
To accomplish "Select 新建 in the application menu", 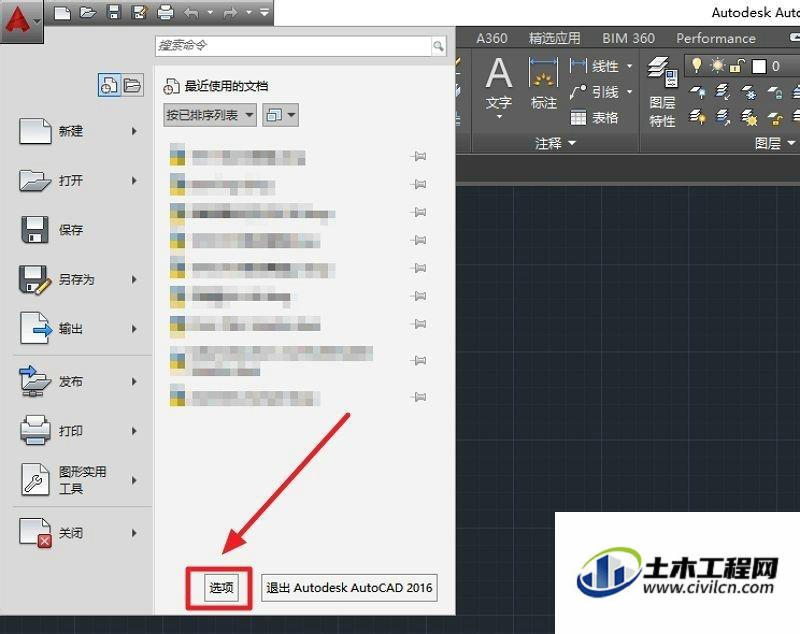I will [x=78, y=131].
